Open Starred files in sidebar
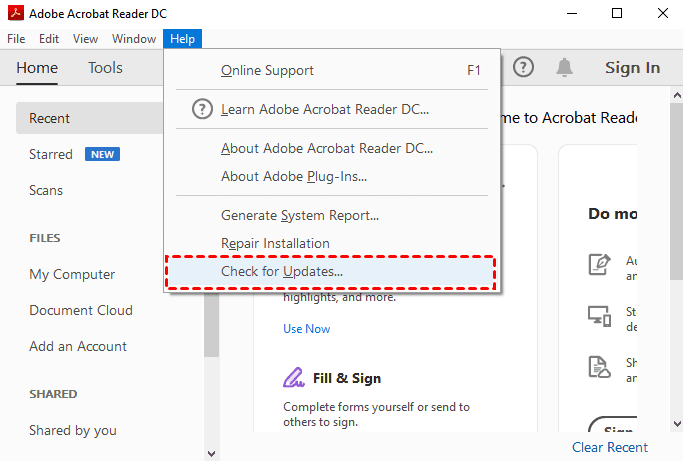This screenshot has height=461, width=683. (x=51, y=154)
